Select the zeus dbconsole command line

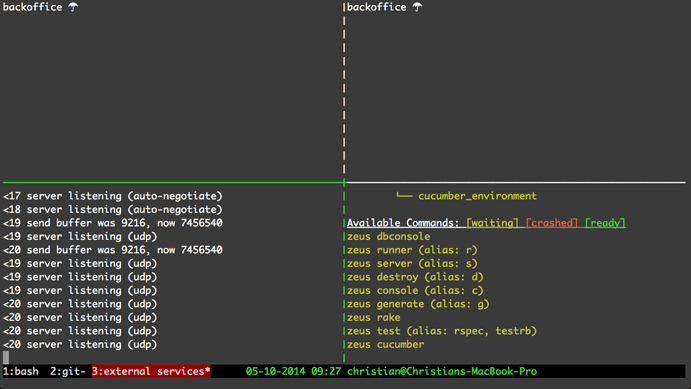point(388,237)
